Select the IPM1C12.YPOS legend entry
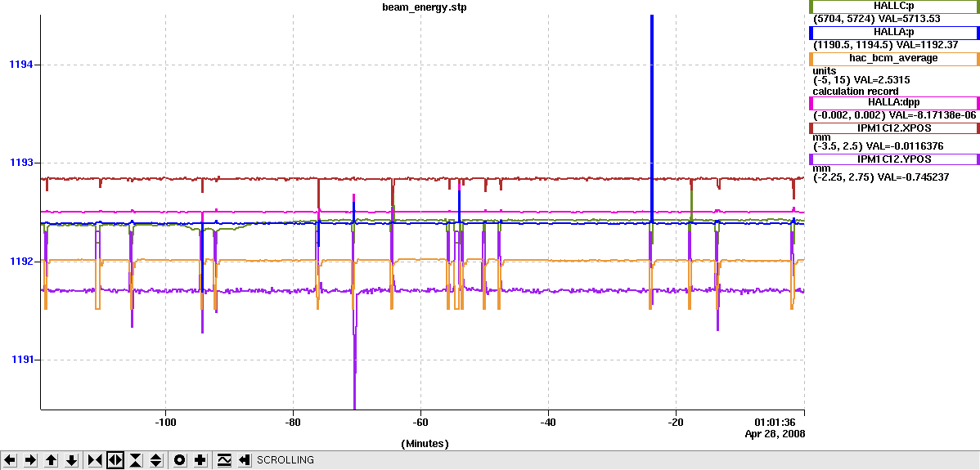Image resolution: width=980 pixels, height=470 pixels. click(x=894, y=159)
